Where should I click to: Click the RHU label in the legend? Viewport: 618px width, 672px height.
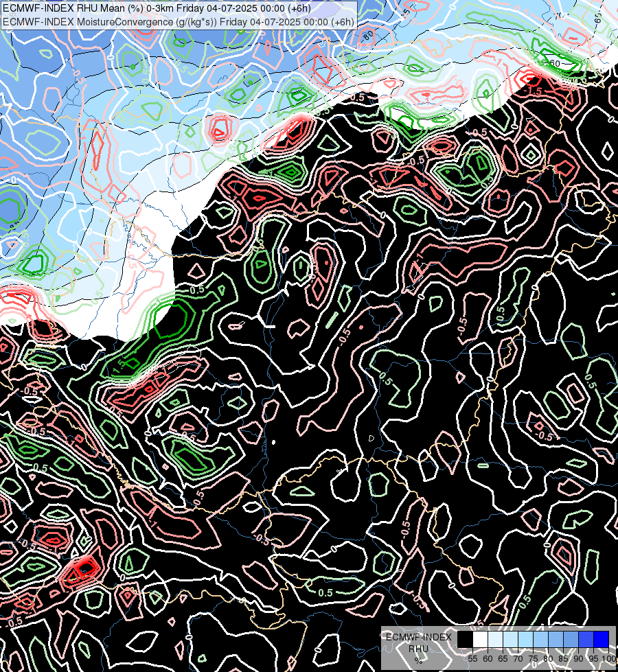pyautogui.click(x=419, y=649)
